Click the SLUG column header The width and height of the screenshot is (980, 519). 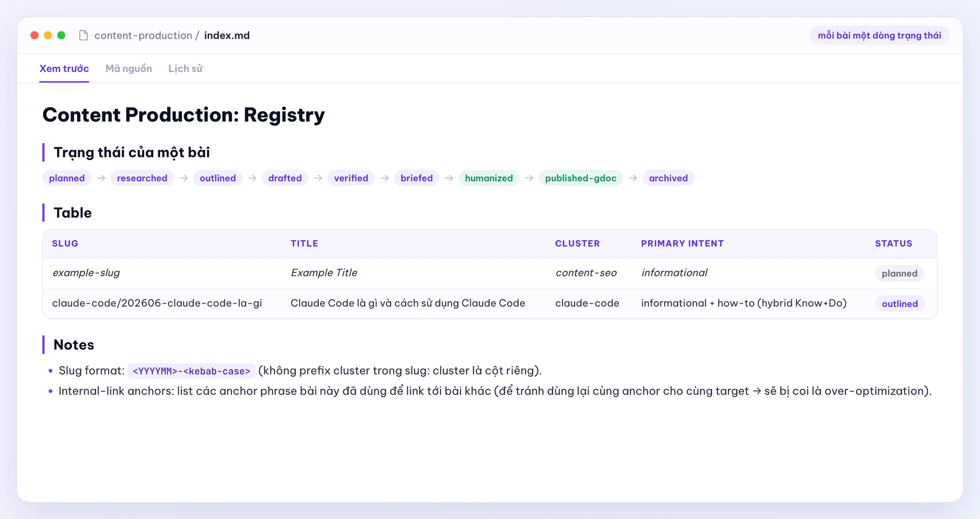coord(65,244)
